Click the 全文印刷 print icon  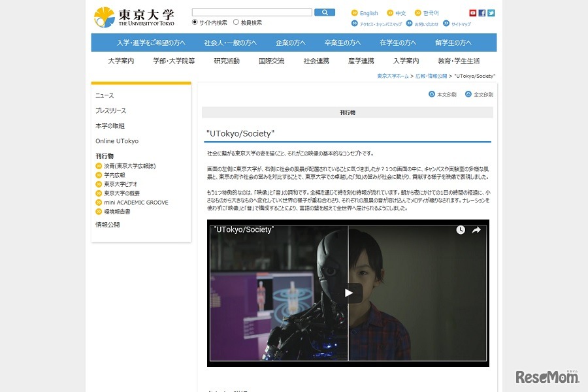pos(468,94)
